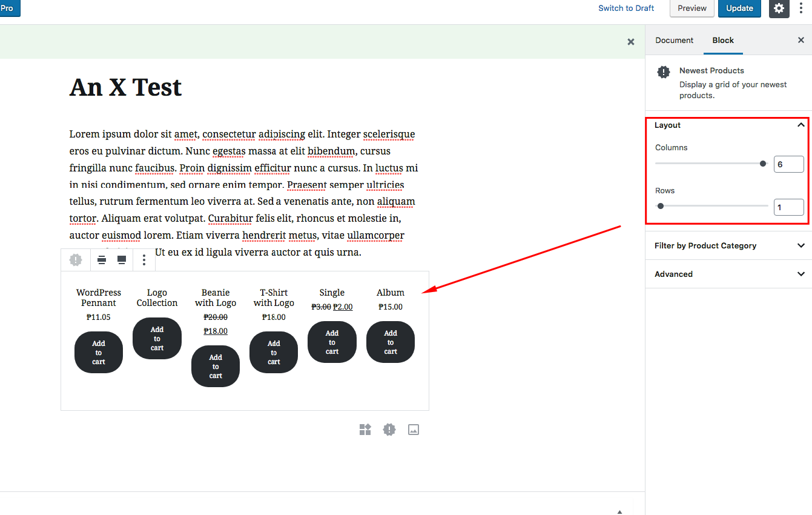Screen dimensions: 812x515
Task: Click the Update button
Action: [739, 8]
